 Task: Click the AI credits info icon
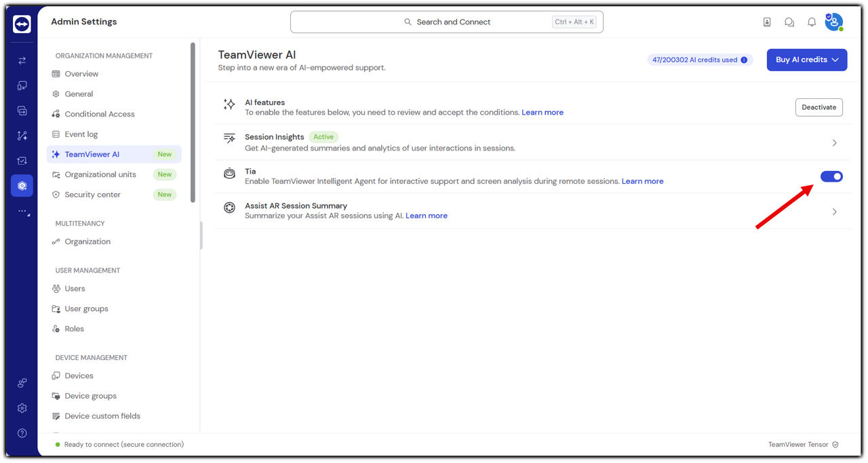744,60
